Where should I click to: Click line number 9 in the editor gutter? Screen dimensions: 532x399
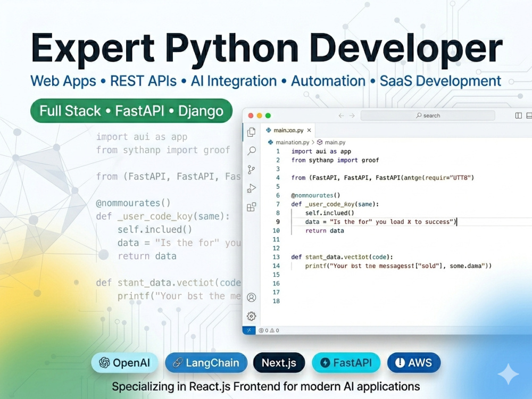(278, 222)
